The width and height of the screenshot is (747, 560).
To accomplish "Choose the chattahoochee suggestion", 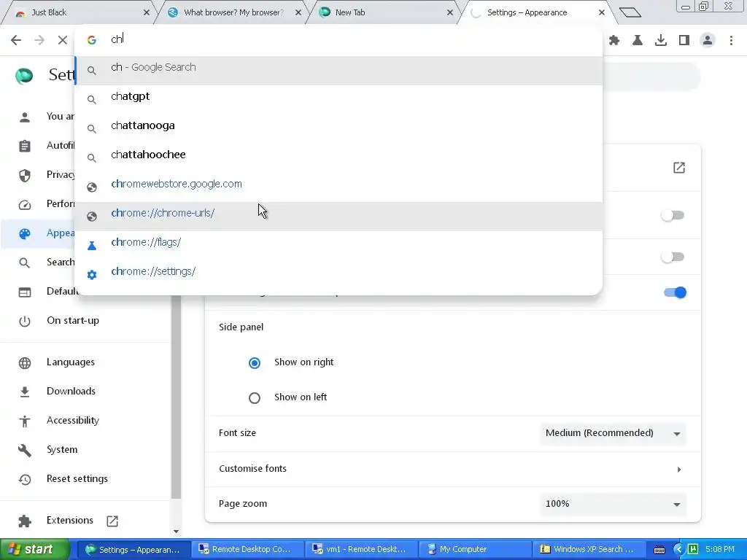I will tap(338, 157).
